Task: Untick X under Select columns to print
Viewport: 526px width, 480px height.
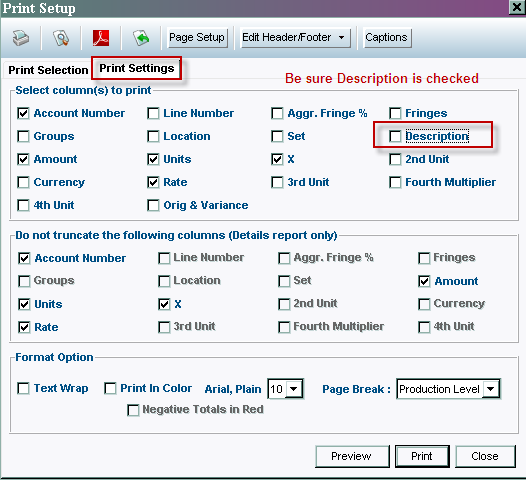Action: click(x=277, y=159)
